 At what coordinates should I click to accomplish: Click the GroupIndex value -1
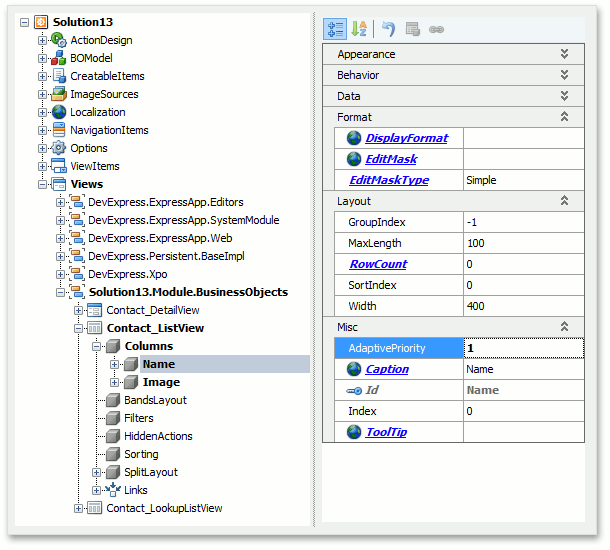(472, 222)
